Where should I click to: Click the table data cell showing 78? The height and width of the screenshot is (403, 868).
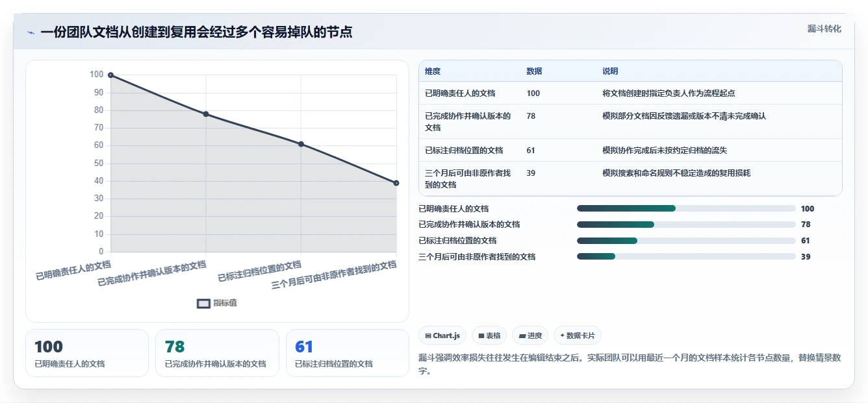[x=531, y=116]
